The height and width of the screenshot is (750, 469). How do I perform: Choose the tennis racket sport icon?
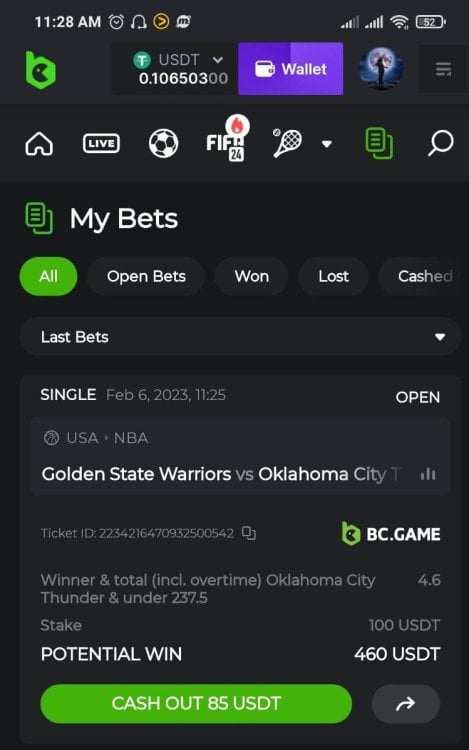[287, 143]
